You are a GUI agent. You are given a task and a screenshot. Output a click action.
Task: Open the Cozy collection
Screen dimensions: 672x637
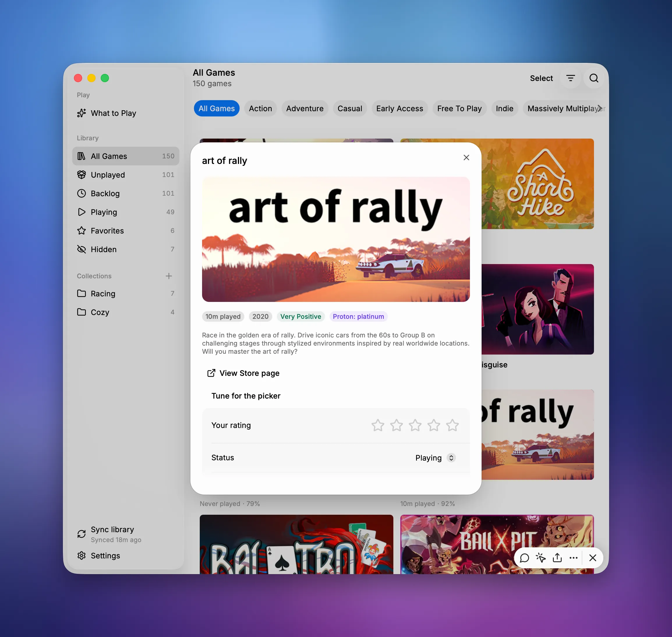click(x=126, y=312)
